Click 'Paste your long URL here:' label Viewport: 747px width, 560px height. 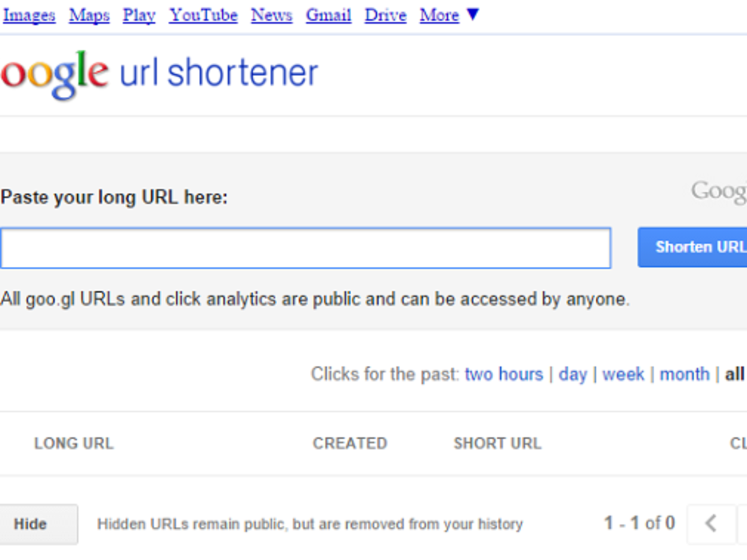coord(114,198)
